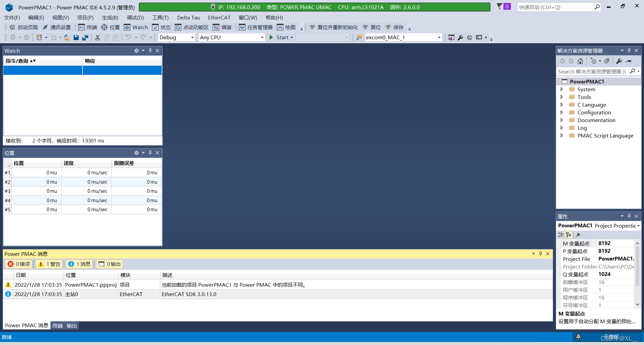Open the 项目(P) menu

pyautogui.click(x=85, y=18)
